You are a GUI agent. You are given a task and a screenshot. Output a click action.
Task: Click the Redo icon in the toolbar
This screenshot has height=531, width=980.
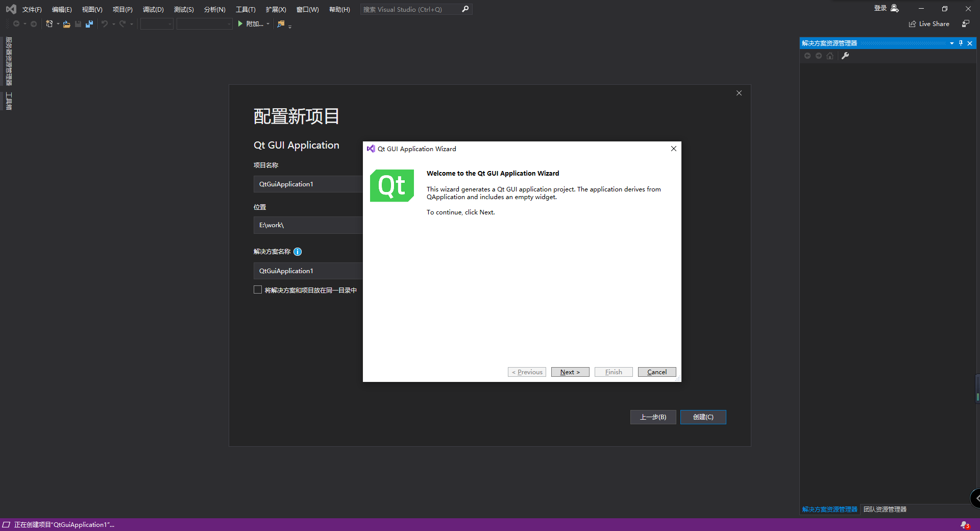122,24
